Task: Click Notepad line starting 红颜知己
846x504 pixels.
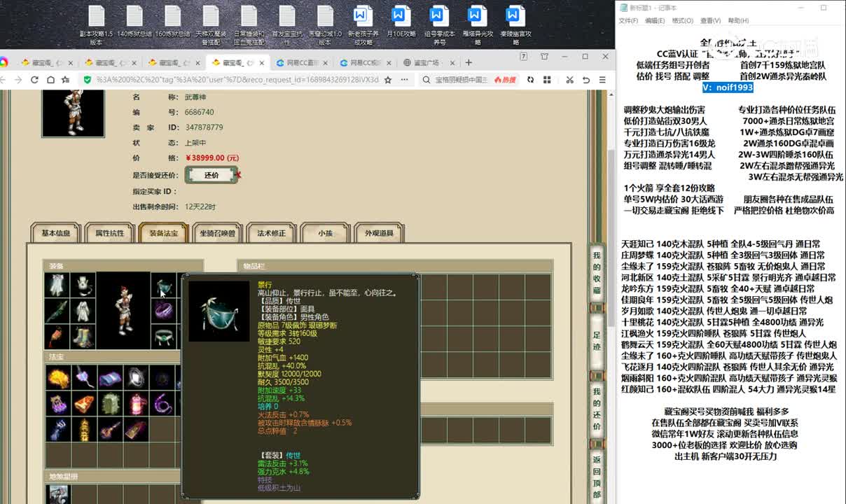Action: (728, 389)
